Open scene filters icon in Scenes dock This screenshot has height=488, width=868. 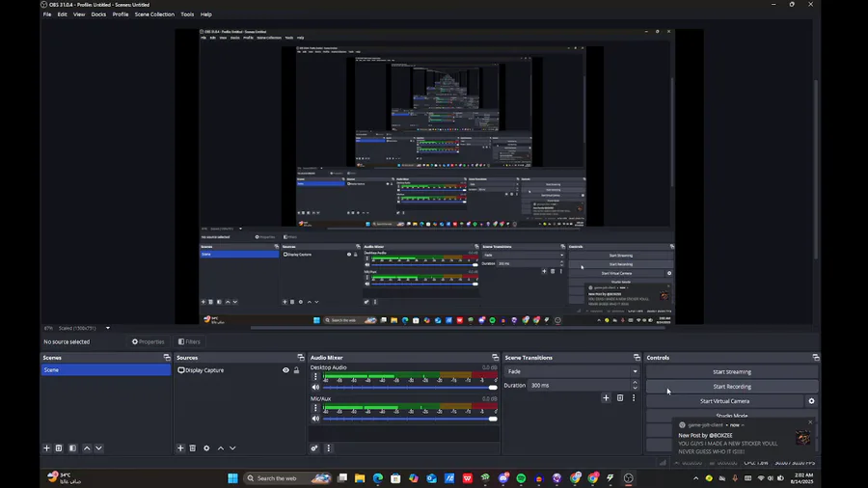pyautogui.click(x=72, y=448)
